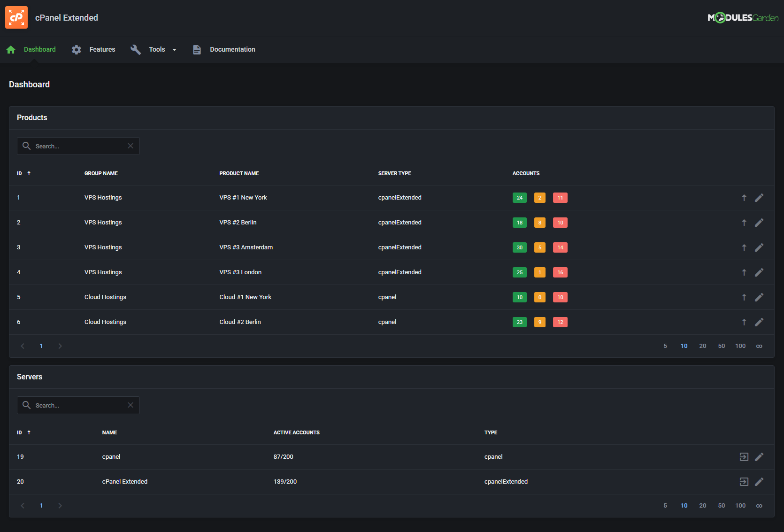784x532 pixels.
Task: Show 5 products per page
Action: pos(665,346)
